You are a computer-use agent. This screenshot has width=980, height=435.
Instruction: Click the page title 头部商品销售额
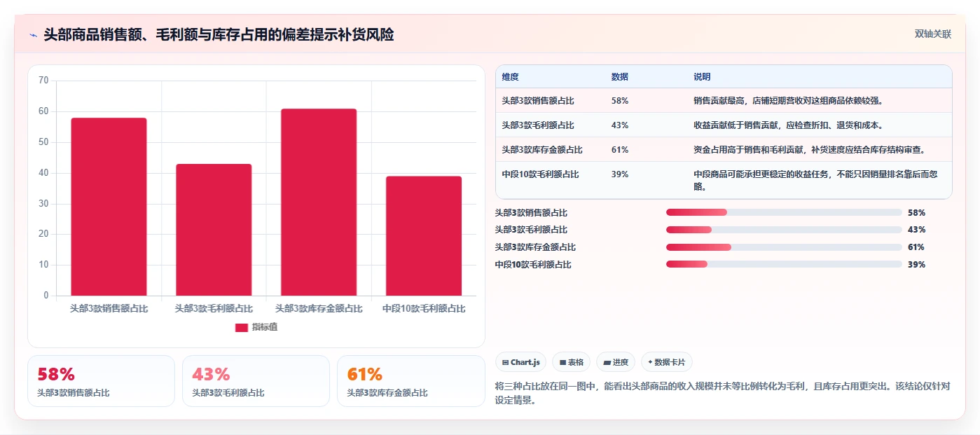coord(219,35)
